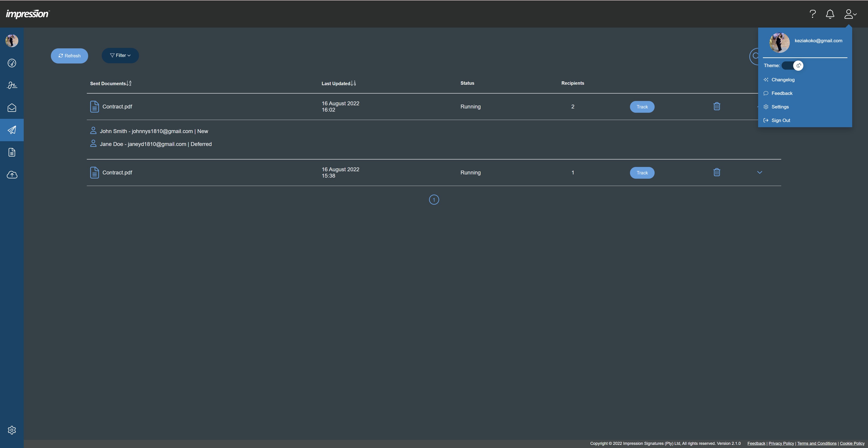Click the document templates icon in sidebar

[x=12, y=152]
